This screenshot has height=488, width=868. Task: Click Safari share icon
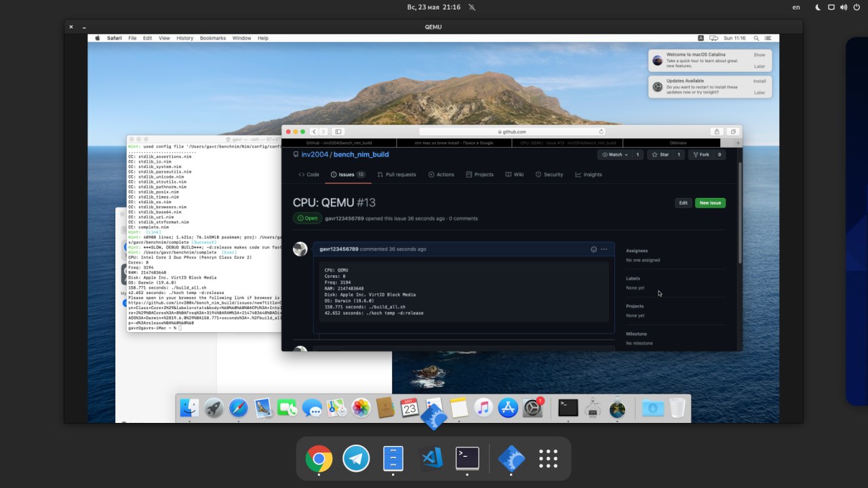pos(717,131)
